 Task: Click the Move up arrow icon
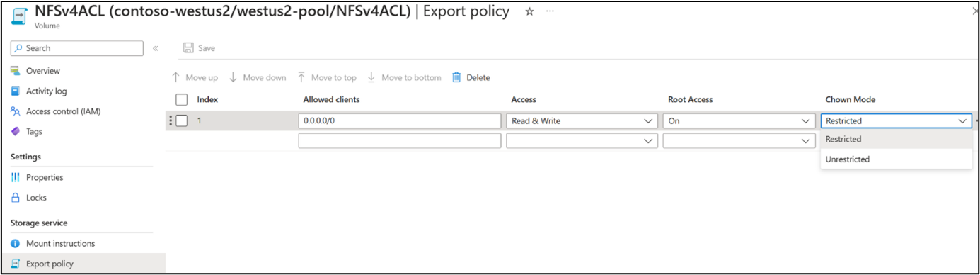tap(176, 77)
